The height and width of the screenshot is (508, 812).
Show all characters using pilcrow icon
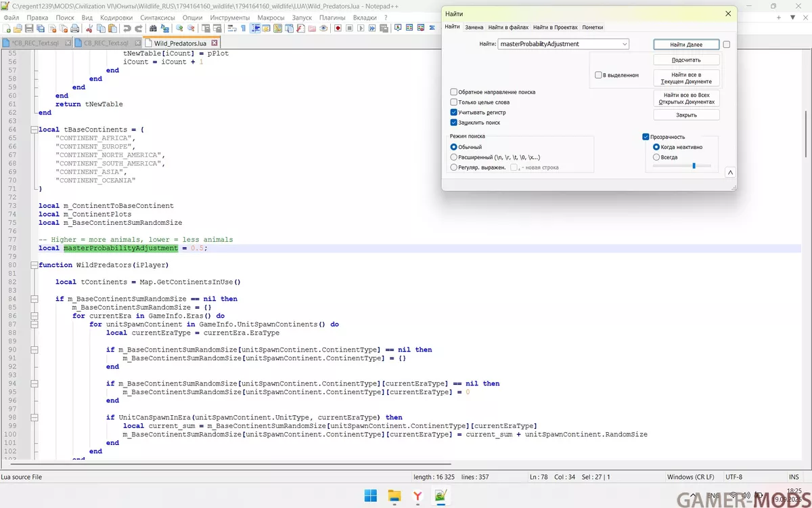coord(244,28)
